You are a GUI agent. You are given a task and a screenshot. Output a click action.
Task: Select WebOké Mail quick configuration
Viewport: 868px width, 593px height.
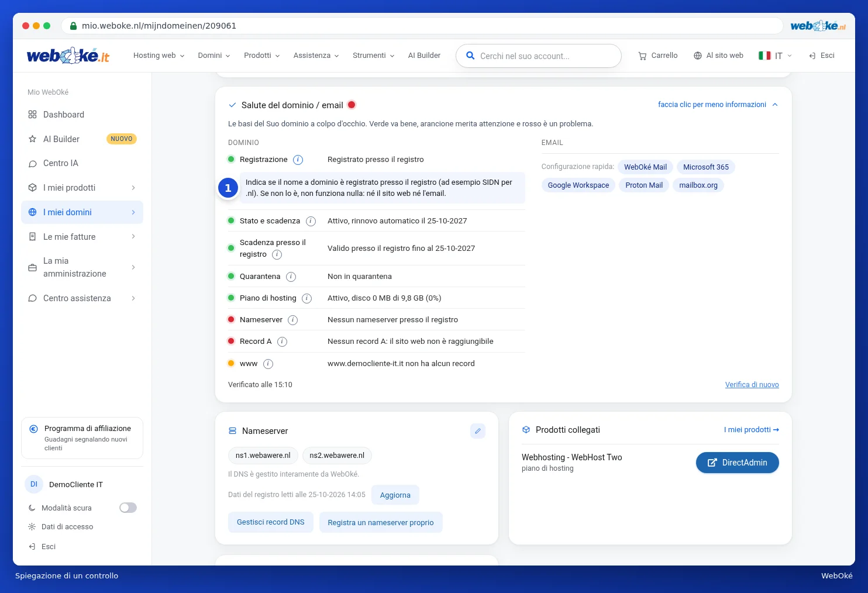pyautogui.click(x=646, y=167)
